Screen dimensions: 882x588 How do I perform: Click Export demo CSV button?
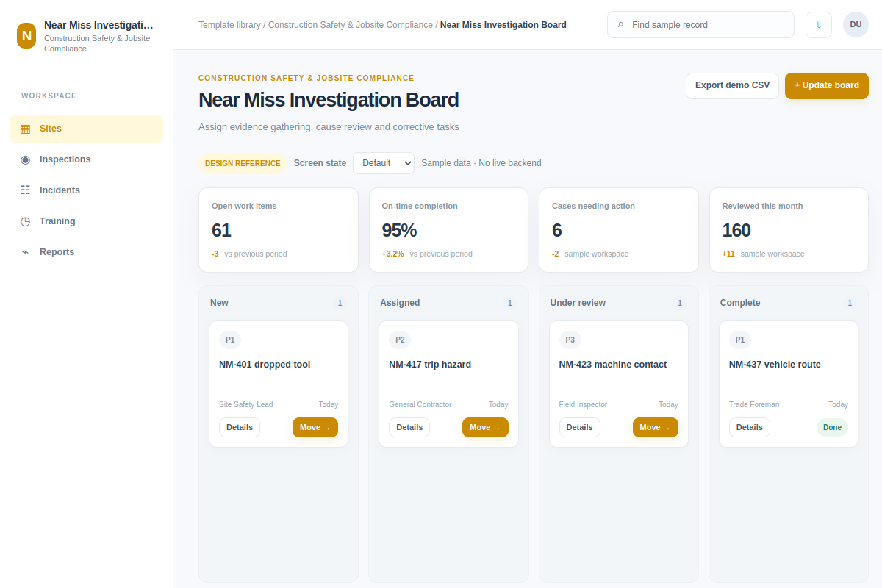(732, 85)
